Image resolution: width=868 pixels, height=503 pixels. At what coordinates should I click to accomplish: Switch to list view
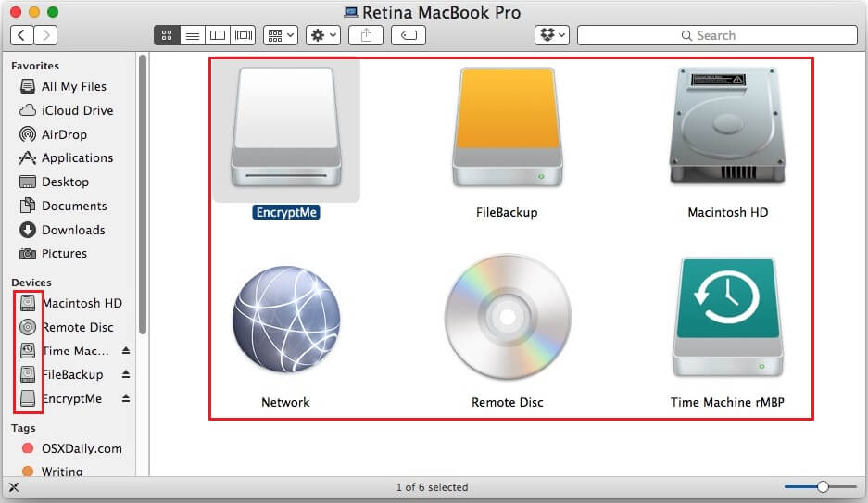pyautogui.click(x=192, y=35)
